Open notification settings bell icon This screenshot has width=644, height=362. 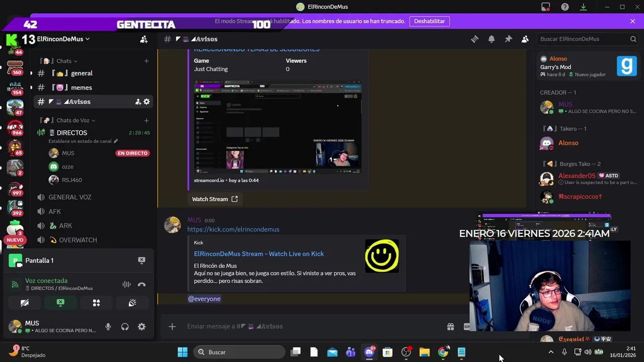pyautogui.click(x=492, y=39)
